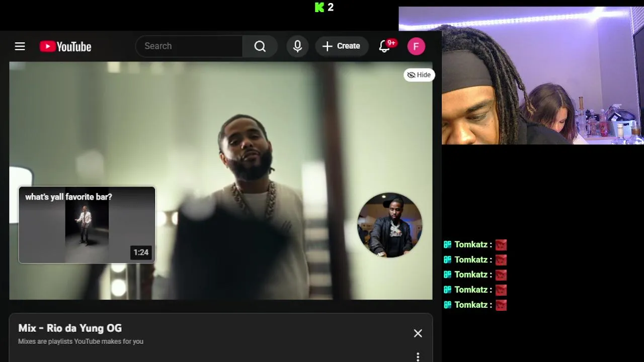Viewport: 644px width, 362px height.
Task: Click "Mixes are playlists YouTube makes for you" text
Action: tap(80, 341)
